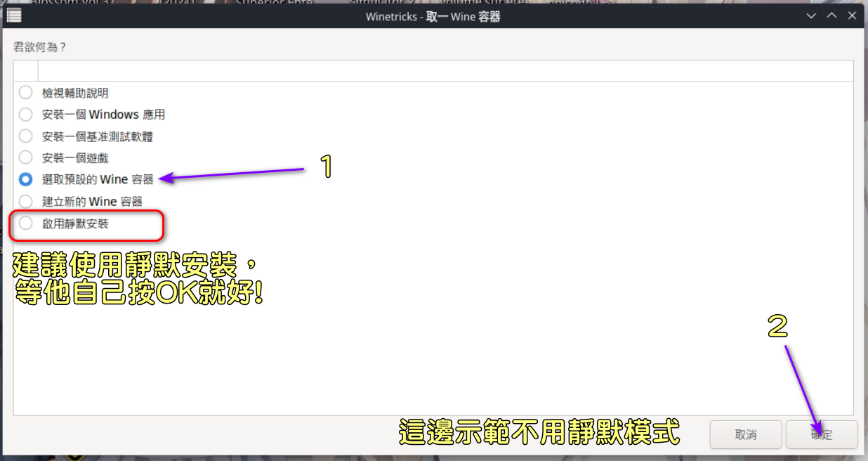868x461 pixels.
Task: Click the 選取預設的 Wine 容器 label text
Action: point(98,179)
